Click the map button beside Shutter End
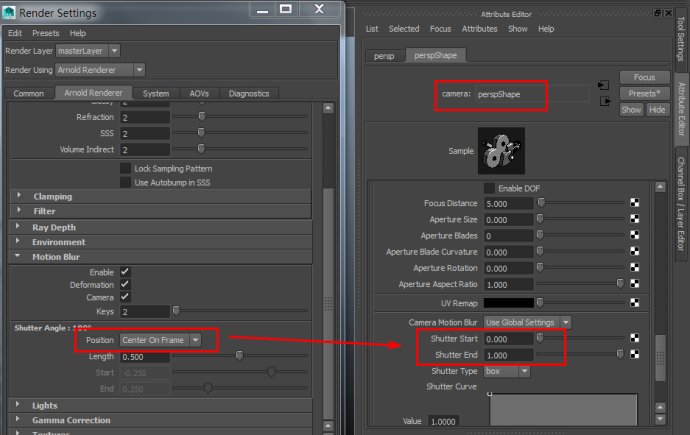 point(634,354)
